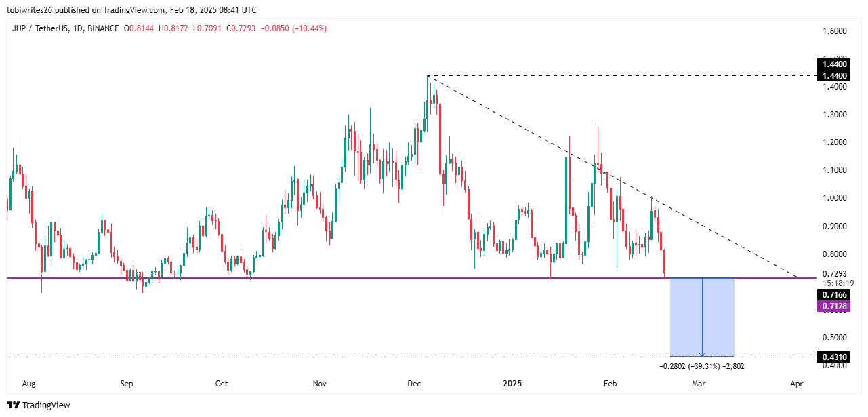This screenshot has height=417, width=868.
Task: Click the current price 0.7293 on scale
Action: (831, 273)
